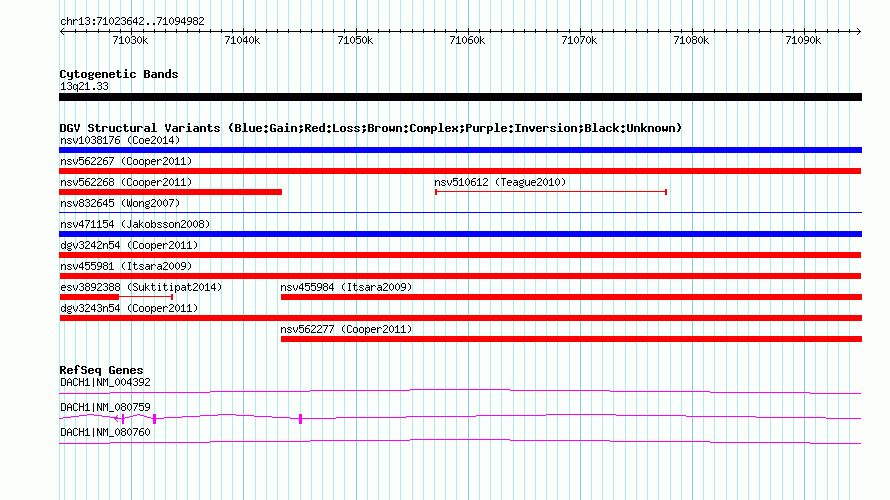Click the red bar under nsv562277
The height and width of the screenshot is (500, 890).
571,339
